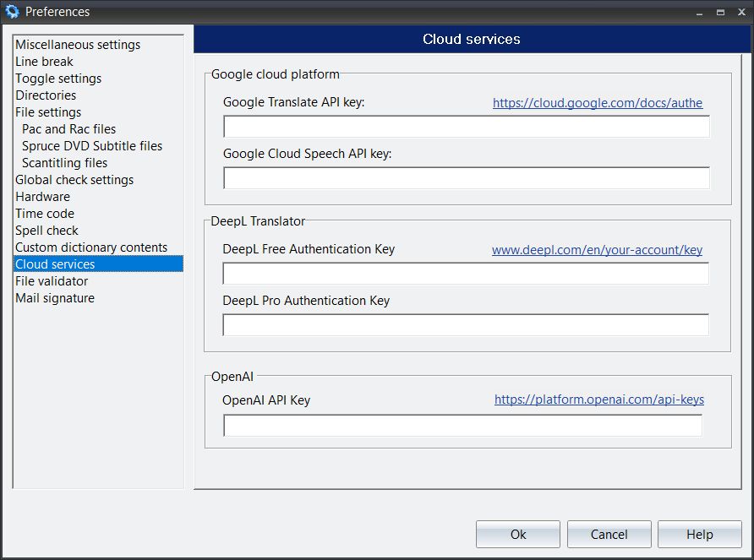The height and width of the screenshot is (560, 754).
Task: Open Toggle settings category
Action: coord(58,79)
